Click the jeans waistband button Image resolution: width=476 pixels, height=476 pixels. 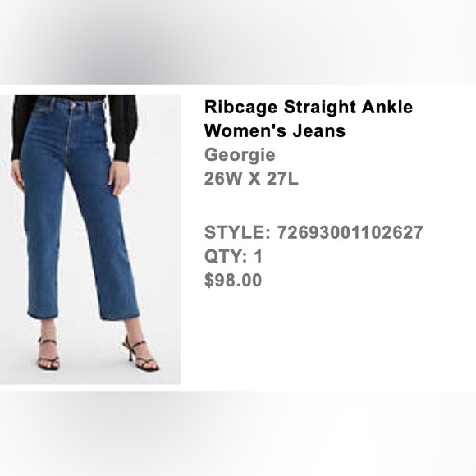pyautogui.click(x=72, y=105)
